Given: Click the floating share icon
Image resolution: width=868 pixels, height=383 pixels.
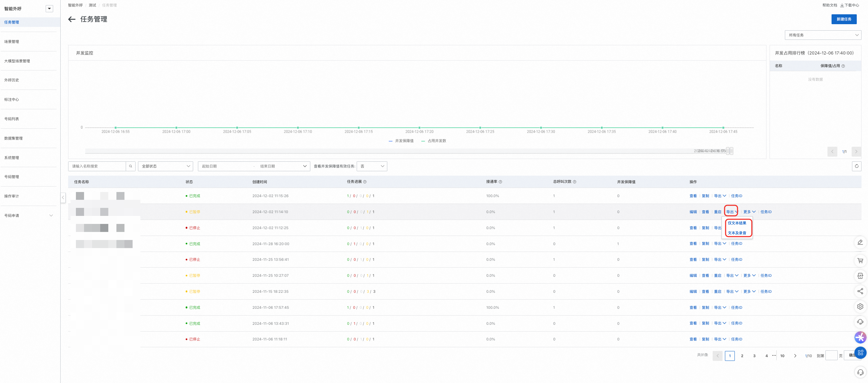Looking at the screenshot, I should [860, 291].
